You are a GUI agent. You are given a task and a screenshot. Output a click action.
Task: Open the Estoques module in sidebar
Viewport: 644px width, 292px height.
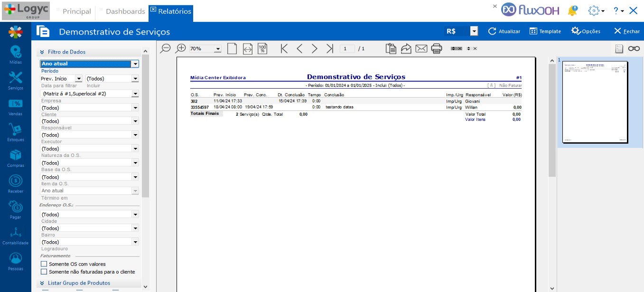[x=16, y=132]
